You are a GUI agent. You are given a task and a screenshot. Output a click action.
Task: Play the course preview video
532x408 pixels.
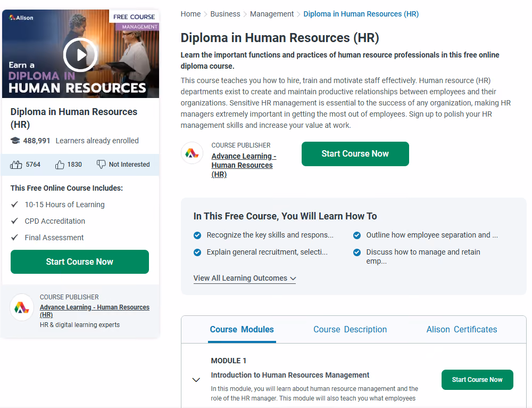[80, 55]
